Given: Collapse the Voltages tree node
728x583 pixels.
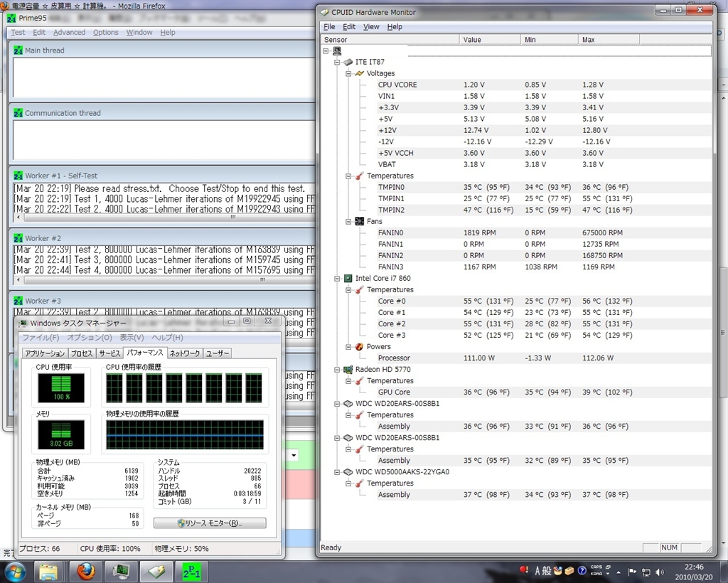Looking at the screenshot, I should (x=348, y=73).
